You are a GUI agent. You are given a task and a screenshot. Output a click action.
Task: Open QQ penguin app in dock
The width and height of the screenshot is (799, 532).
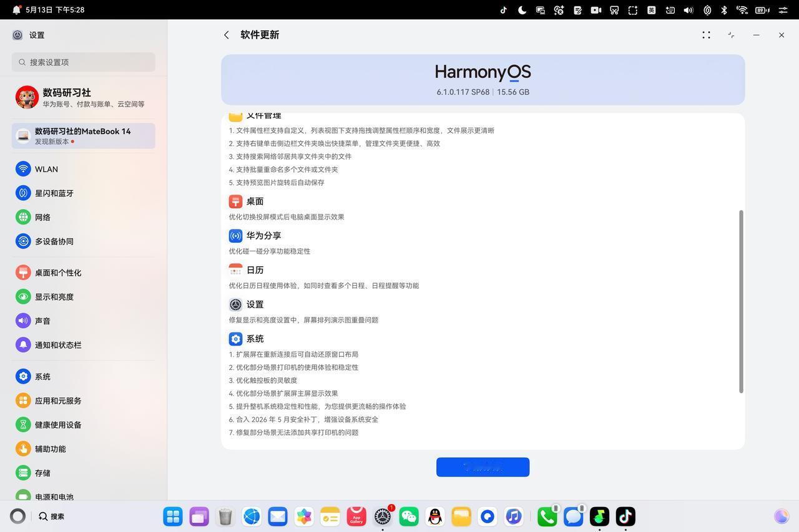[x=435, y=516]
